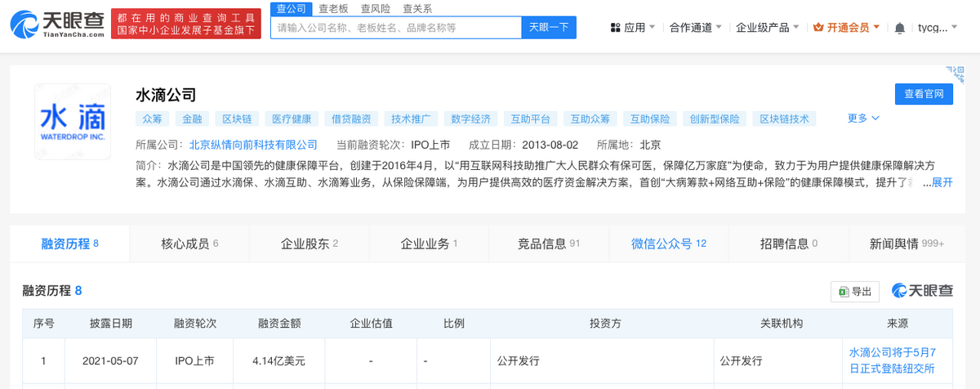
Task: Click the Excel 导出 export button
Action: pyautogui.click(x=855, y=291)
